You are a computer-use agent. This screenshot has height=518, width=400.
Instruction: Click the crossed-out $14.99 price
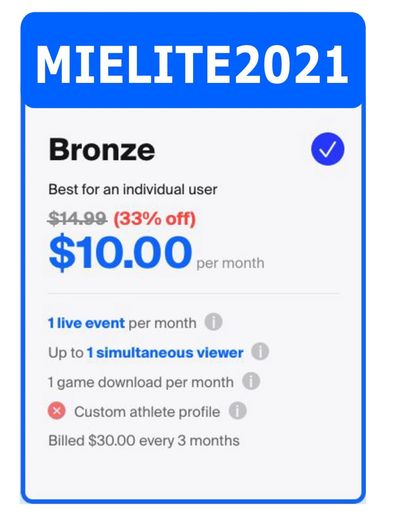pyautogui.click(x=77, y=219)
